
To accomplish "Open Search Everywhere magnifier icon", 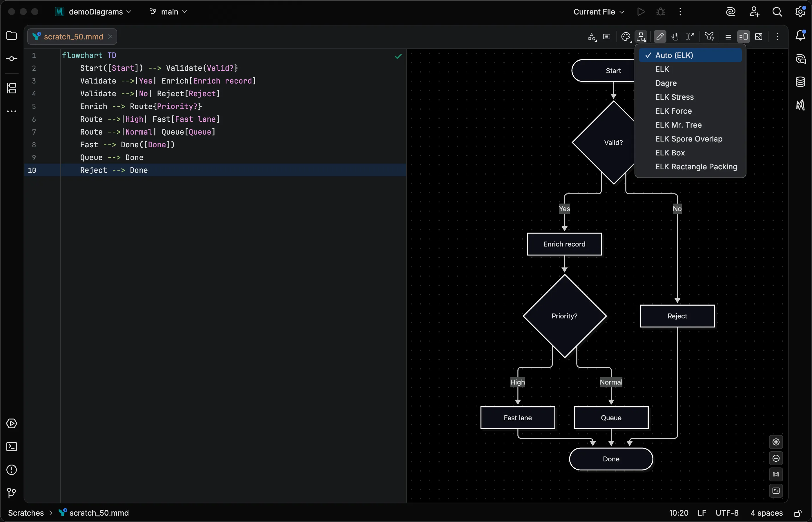I will point(777,12).
